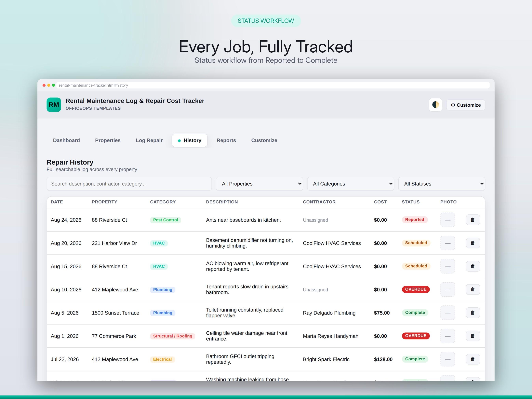Click Bright Spark Electric contractor cell
The image size is (532, 399).
click(x=326, y=359)
